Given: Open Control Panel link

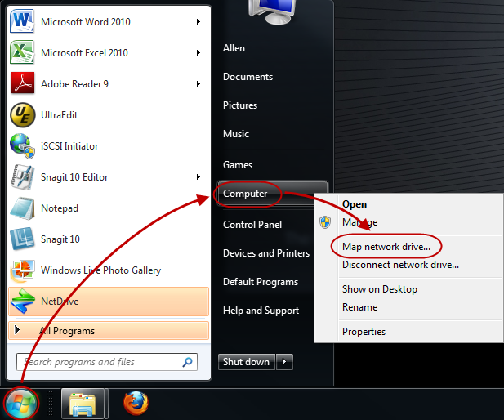Looking at the screenshot, I should [x=252, y=225].
